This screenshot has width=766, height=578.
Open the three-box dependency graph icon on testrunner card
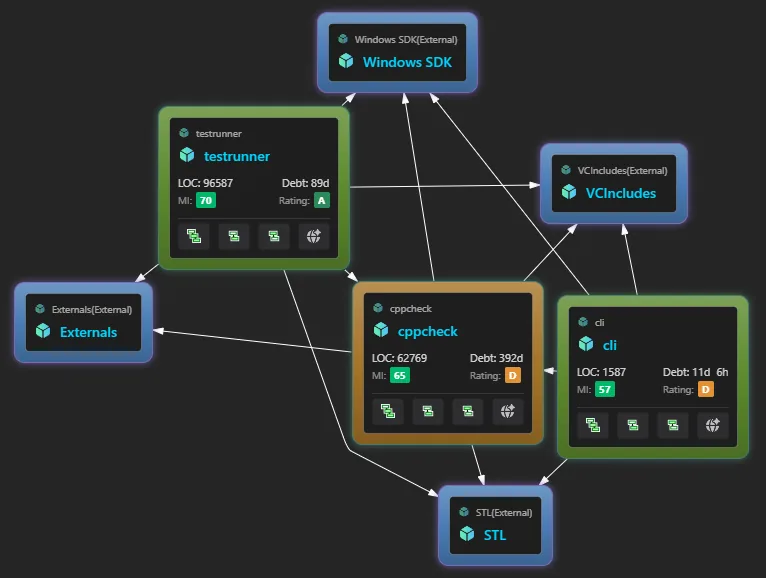click(194, 236)
